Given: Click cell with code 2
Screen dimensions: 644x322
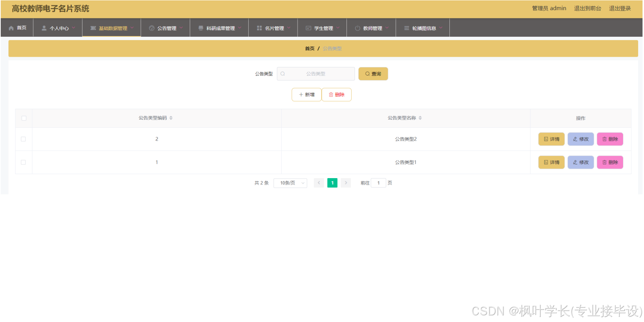Looking at the screenshot, I should tap(157, 139).
